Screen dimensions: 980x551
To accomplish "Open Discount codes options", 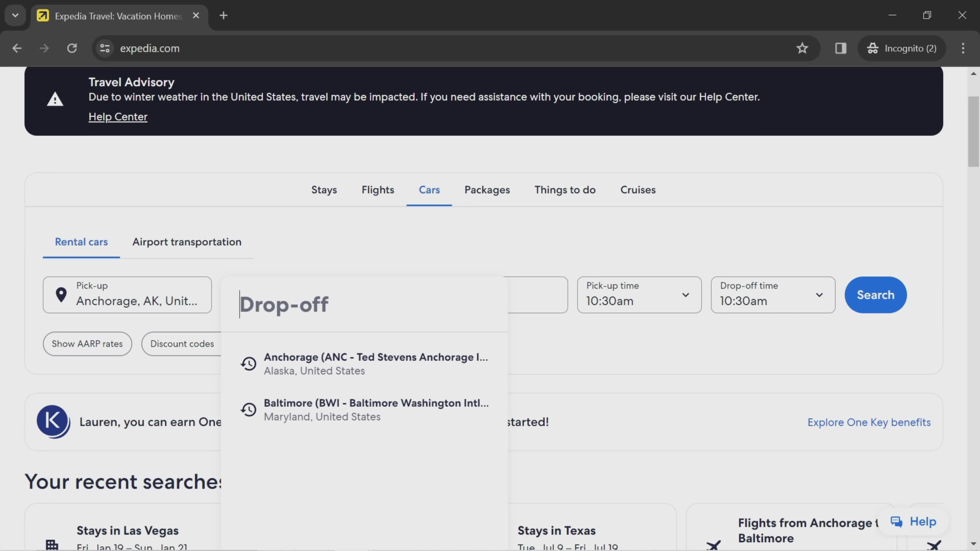I will pyautogui.click(x=182, y=344).
